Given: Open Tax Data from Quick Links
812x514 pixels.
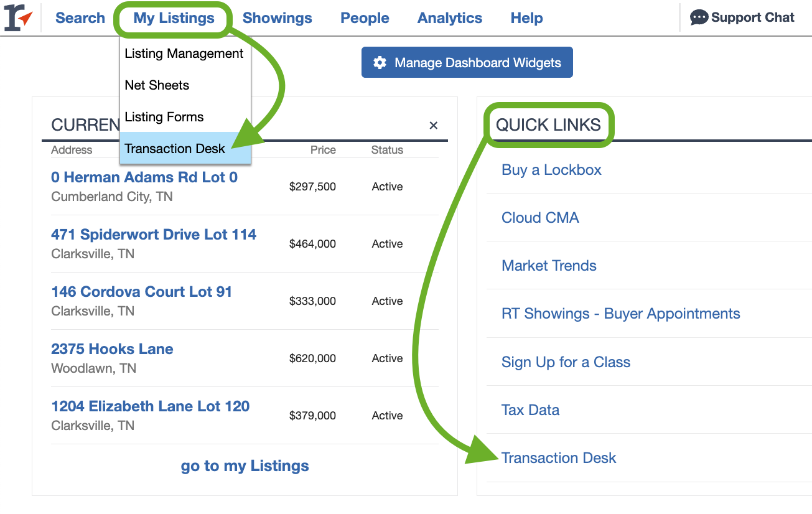Looking at the screenshot, I should [x=530, y=409].
